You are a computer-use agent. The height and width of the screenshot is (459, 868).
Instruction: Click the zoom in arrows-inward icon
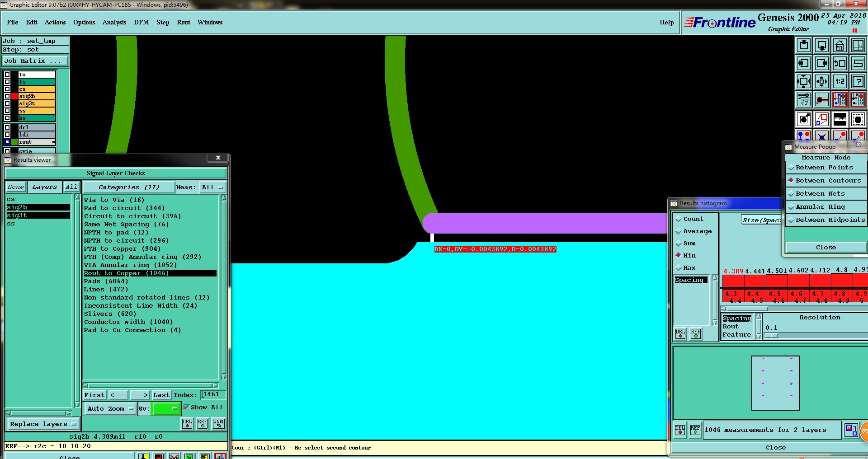point(804,81)
